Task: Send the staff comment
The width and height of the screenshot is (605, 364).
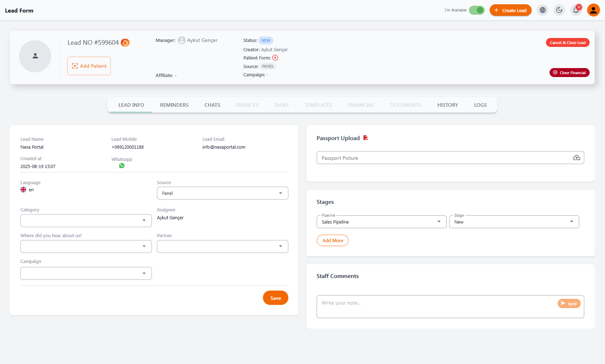Action: tap(569, 303)
